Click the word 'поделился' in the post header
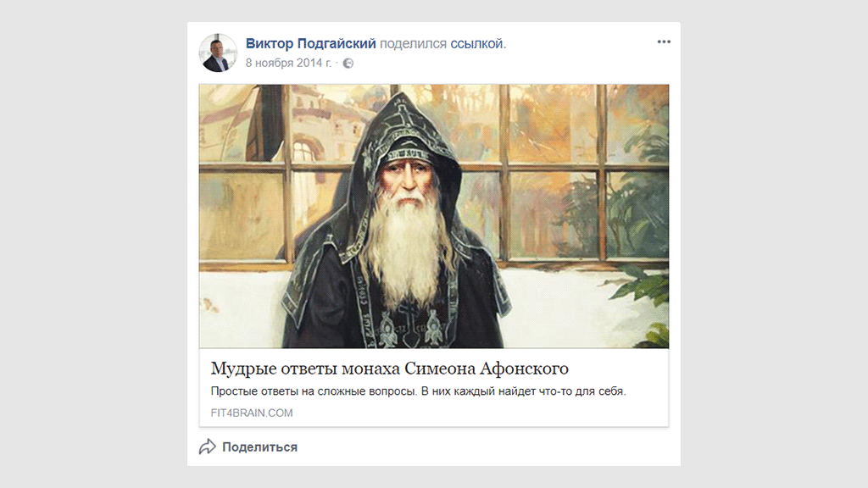Viewport: 868px width, 488px height. (413, 44)
